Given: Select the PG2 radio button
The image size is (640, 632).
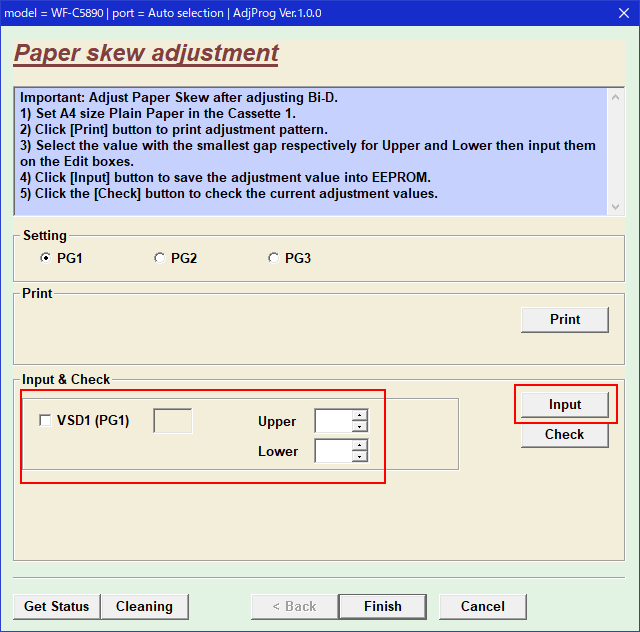Looking at the screenshot, I should 159,258.
